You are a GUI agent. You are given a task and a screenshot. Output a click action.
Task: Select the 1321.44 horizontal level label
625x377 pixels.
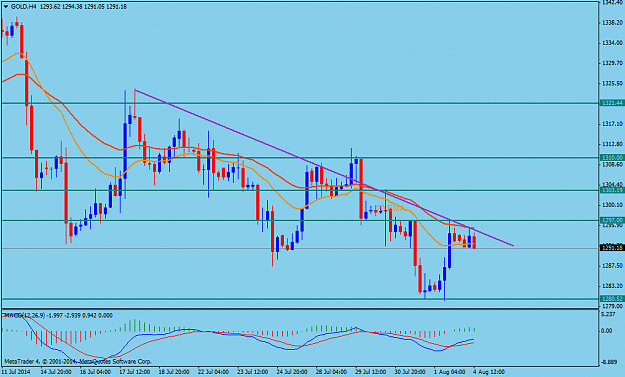click(612, 103)
